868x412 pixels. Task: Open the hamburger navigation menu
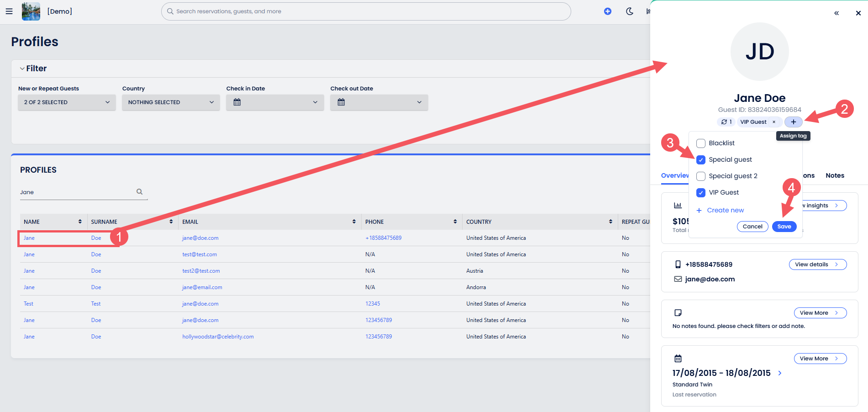[9, 11]
